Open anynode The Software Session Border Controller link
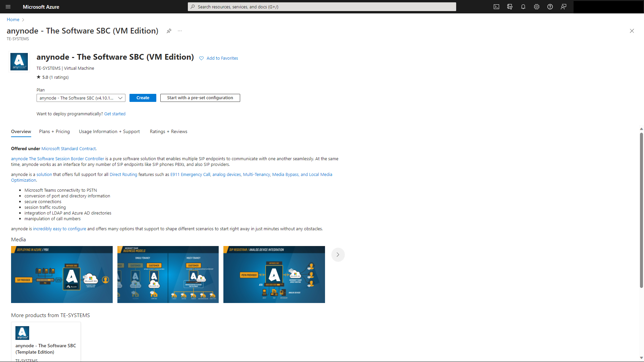The width and height of the screenshot is (644, 362). pyautogui.click(x=58, y=159)
